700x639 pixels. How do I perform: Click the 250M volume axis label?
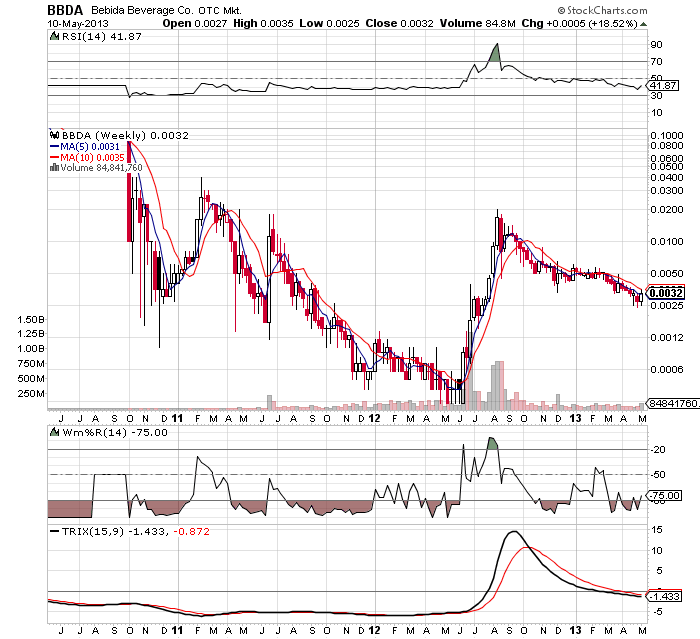(x=31, y=393)
